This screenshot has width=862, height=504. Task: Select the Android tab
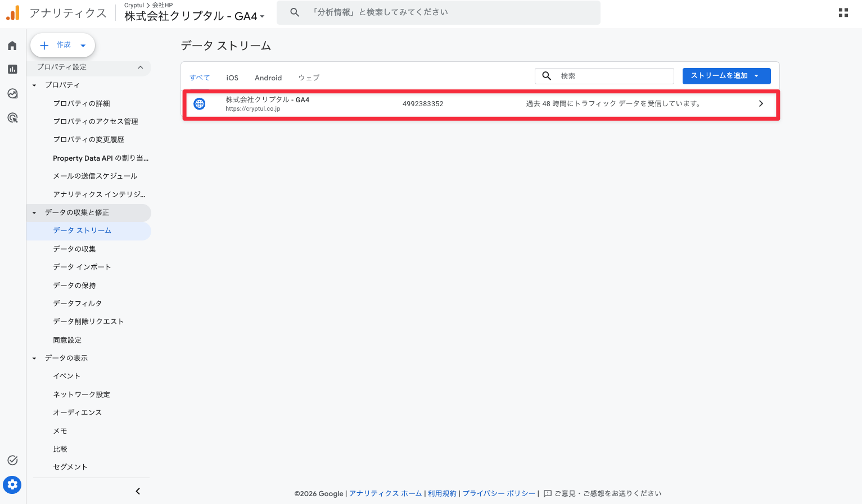tap(268, 78)
